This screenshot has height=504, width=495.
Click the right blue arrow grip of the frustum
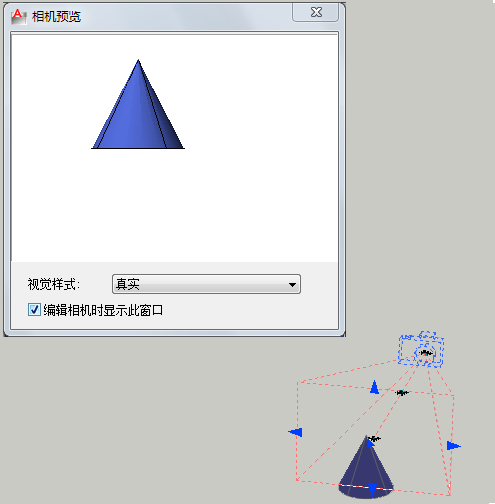[x=454, y=445]
